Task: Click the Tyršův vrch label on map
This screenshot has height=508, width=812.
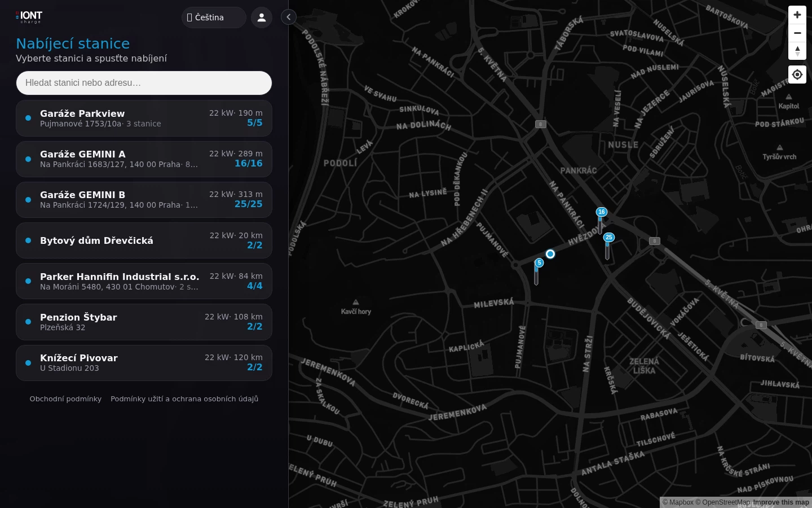Action: click(779, 153)
